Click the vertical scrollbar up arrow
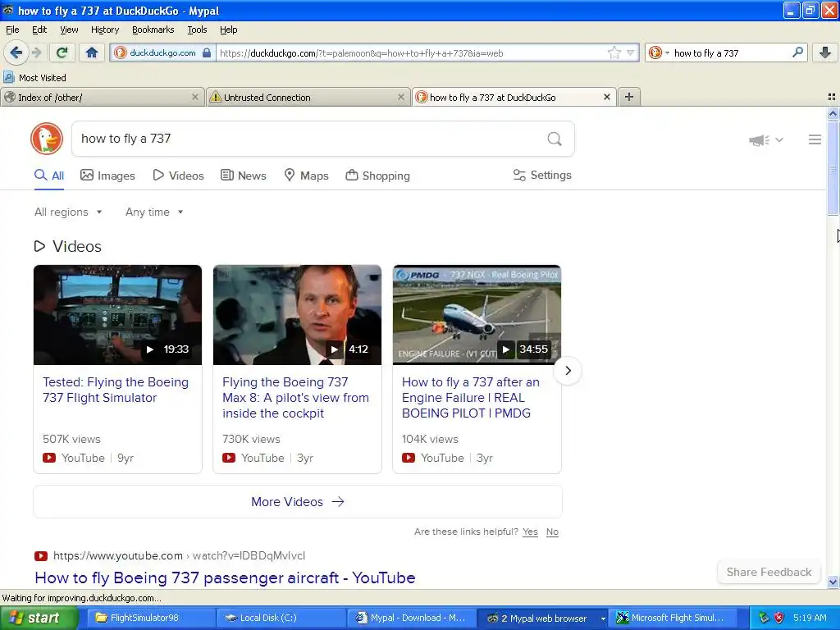This screenshot has width=840, height=630. tap(833, 113)
